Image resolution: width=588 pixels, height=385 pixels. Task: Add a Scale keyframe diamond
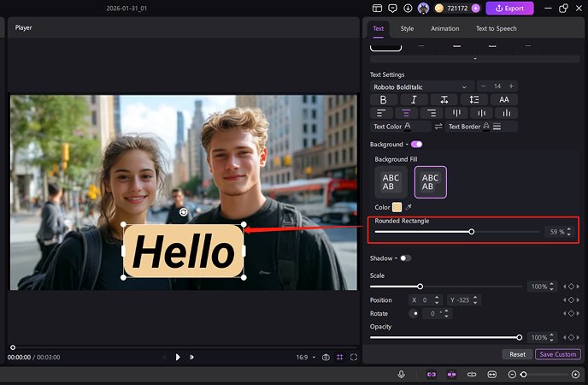click(571, 287)
